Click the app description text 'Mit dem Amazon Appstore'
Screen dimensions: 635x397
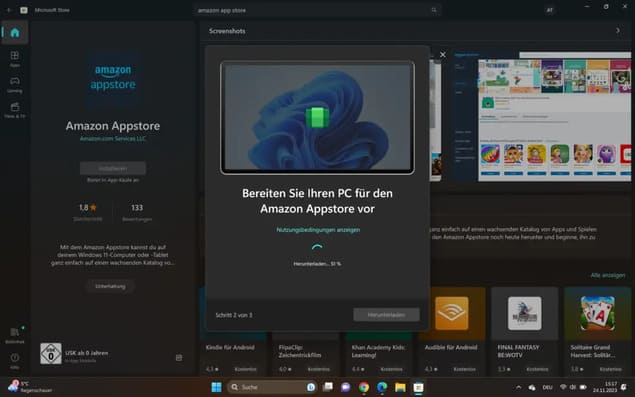pos(113,255)
